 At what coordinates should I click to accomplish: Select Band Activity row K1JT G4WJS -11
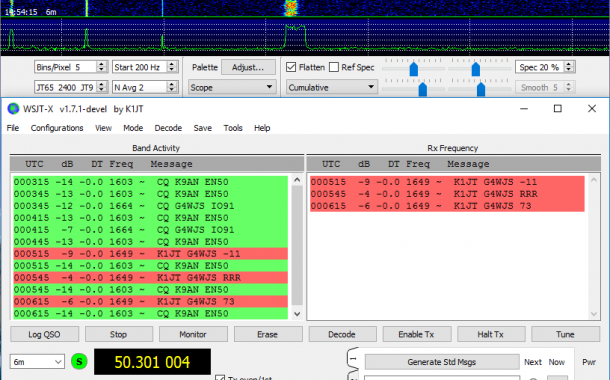click(x=151, y=254)
